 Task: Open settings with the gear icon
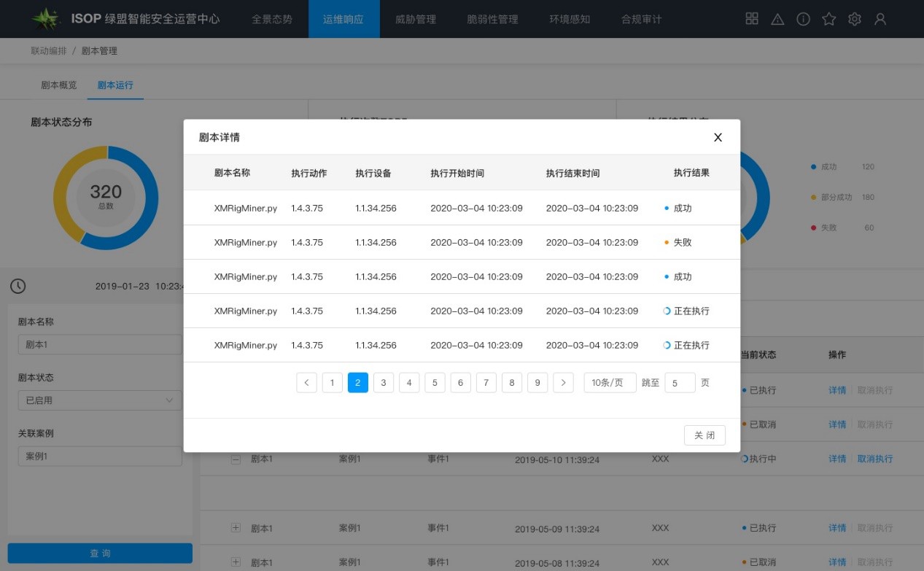click(x=855, y=19)
